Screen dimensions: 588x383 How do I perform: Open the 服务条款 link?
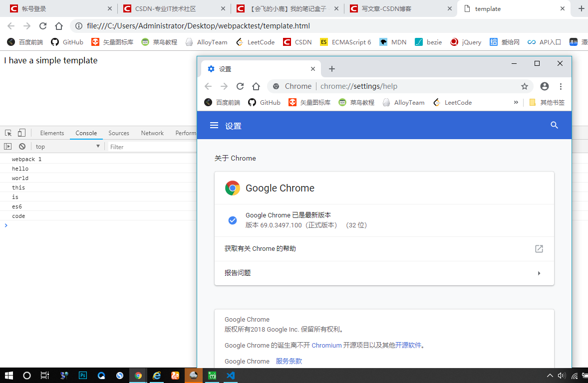click(x=289, y=361)
